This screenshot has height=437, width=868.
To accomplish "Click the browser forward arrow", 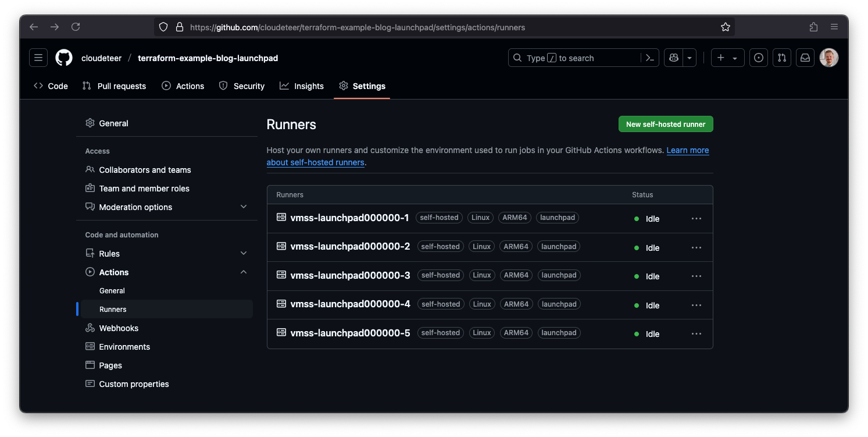I will [x=55, y=27].
